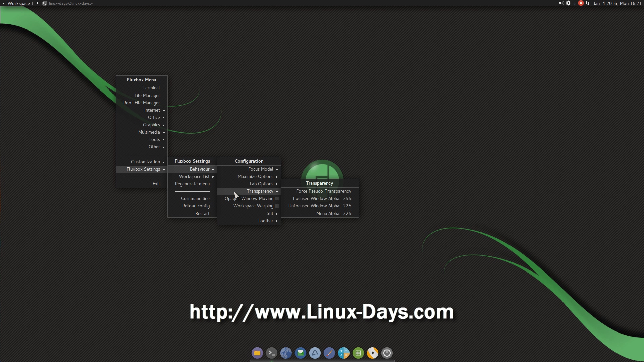Open the web browser globe icon
Image resolution: width=644 pixels, height=362 pixels.
(286, 353)
